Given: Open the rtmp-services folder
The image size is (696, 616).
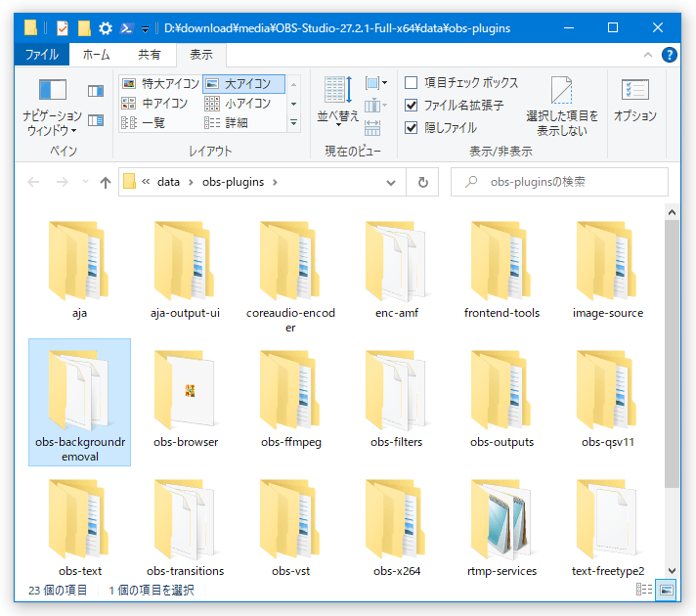Looking at the screenshot, I should [x=502, y=528].
